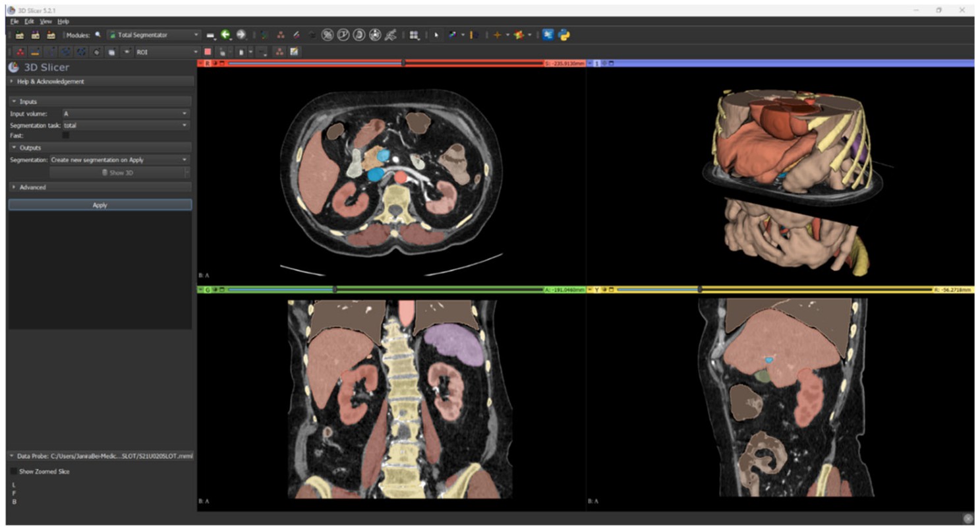Enable the Fast checkbox
The height and width of the screenshot is (531, 980).
(x=65, y=135)
